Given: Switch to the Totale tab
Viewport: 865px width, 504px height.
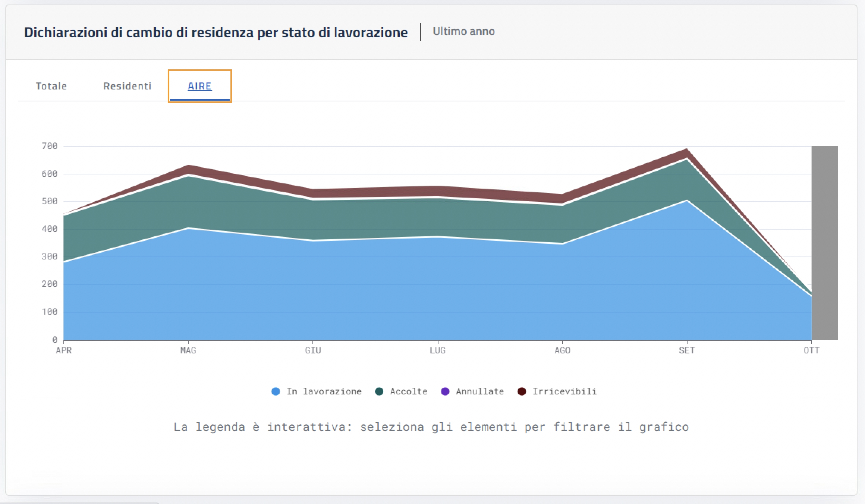Looking at the screenshot, I should [x=51, y=86].
